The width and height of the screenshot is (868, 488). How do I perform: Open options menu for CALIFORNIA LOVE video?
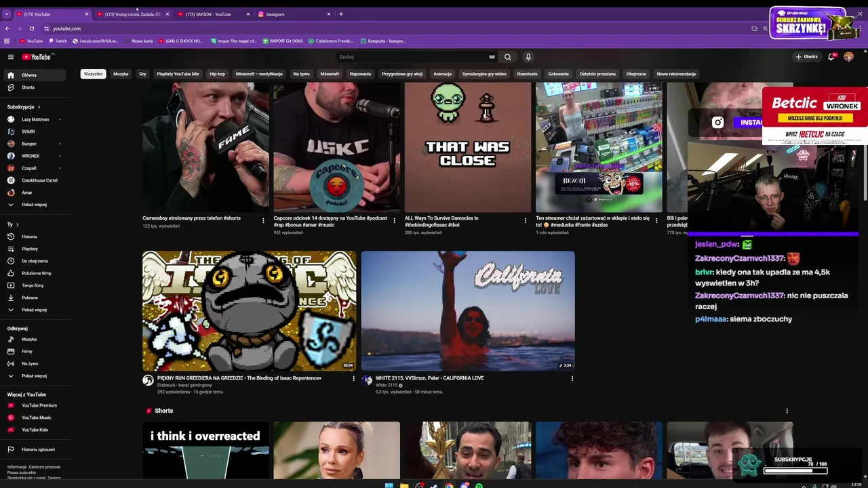click(572, 379)
